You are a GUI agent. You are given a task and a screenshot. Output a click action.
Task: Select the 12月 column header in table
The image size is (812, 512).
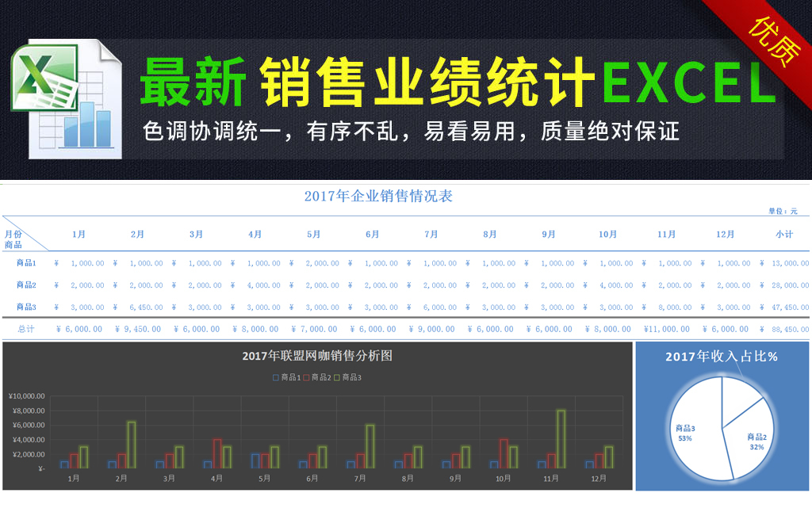pyautogui.click(x=725, y=235)
